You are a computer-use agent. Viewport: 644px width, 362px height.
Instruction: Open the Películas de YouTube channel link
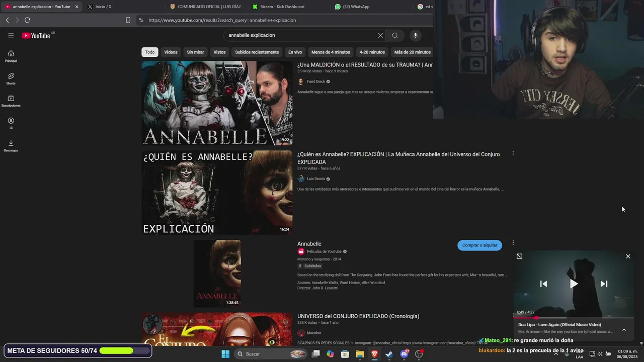coord(324,251)
